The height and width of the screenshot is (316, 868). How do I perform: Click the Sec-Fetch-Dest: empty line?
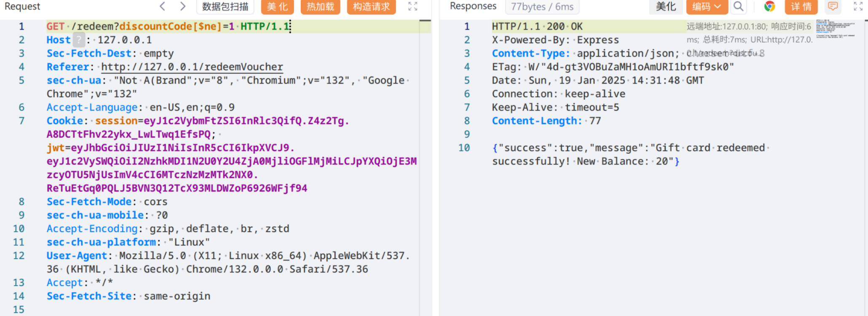click(110, 54)
